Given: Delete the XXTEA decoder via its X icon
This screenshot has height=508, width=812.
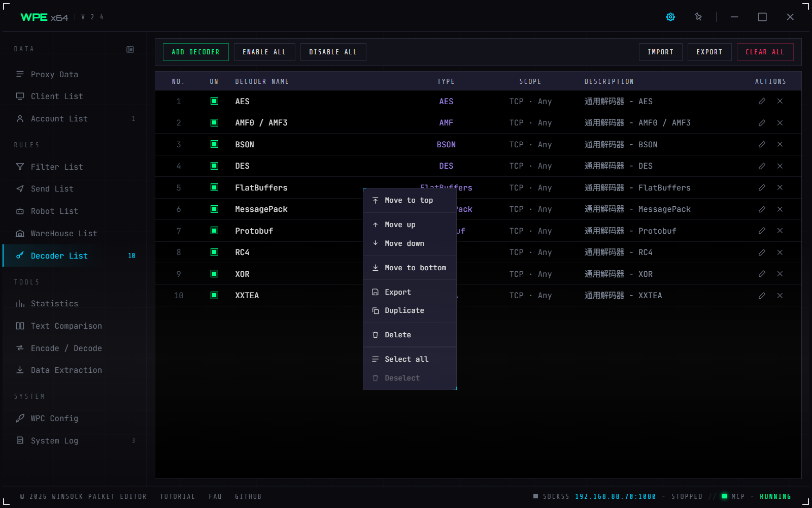Looking at the screenshot, I should coord(780,296).
